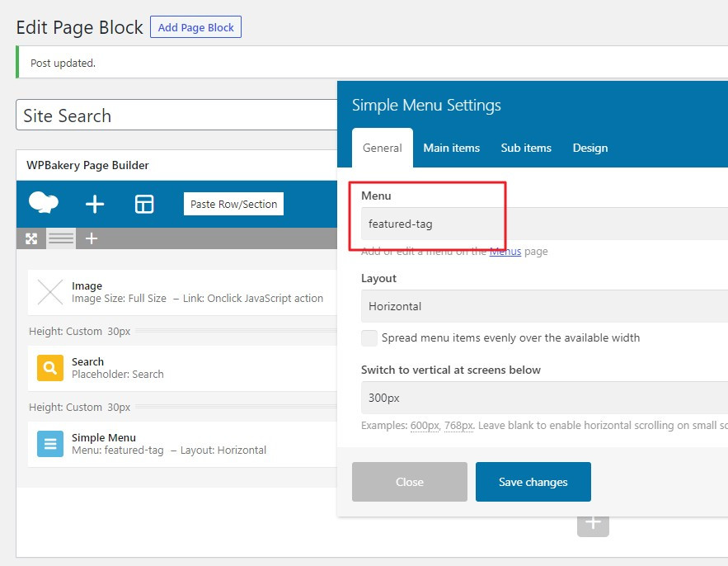Open the Templates layout icon

click(144, 204)
